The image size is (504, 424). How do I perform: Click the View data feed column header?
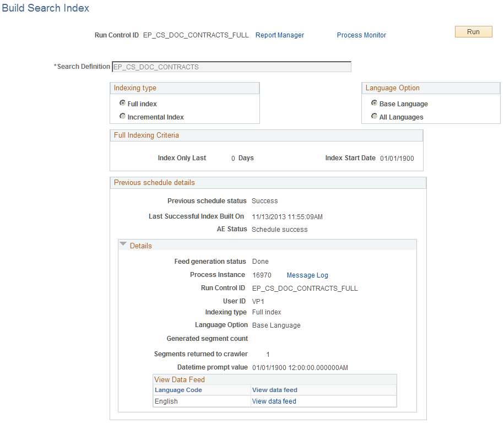[274, 389]
